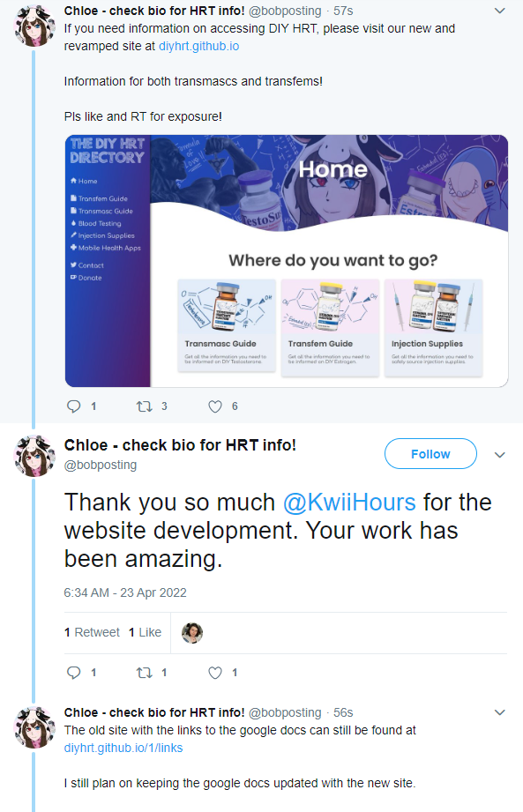Reply to the KwiiHours thank-you tweet
This screenshot has width=523, height=812.
pos(74,673)
